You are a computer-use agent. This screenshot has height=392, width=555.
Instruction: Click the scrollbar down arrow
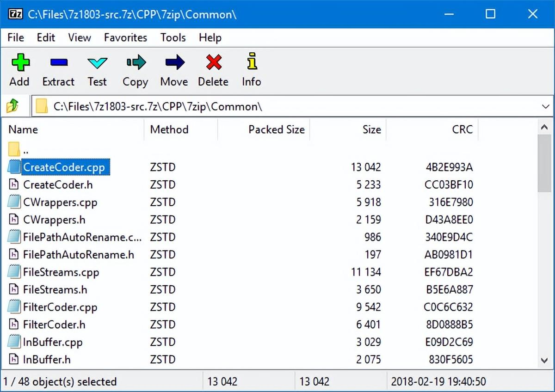[x=544, y=361]
